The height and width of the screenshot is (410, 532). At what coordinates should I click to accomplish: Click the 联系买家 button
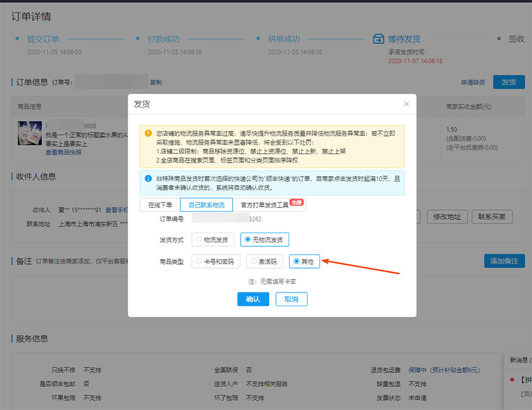(x=492, y=217)
